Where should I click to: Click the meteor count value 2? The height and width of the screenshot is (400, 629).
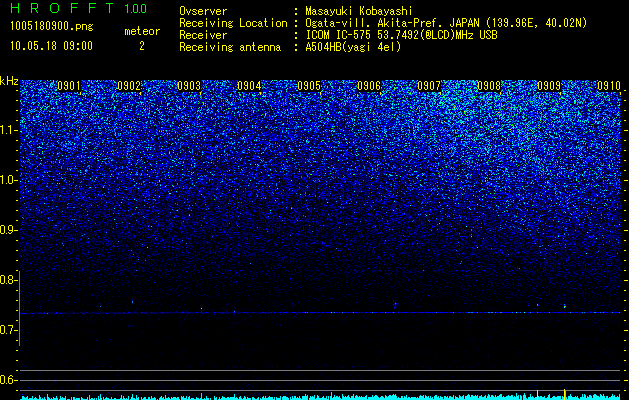(x=142, y=46)
